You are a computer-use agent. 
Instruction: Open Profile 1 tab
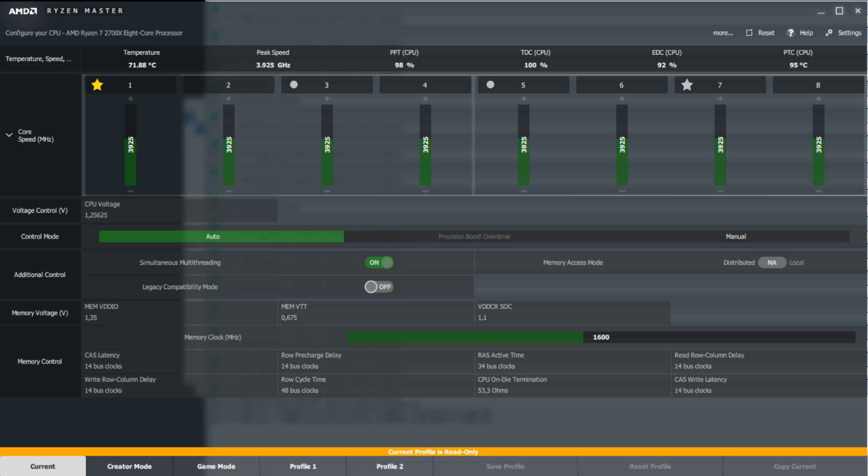click(303, 466)
